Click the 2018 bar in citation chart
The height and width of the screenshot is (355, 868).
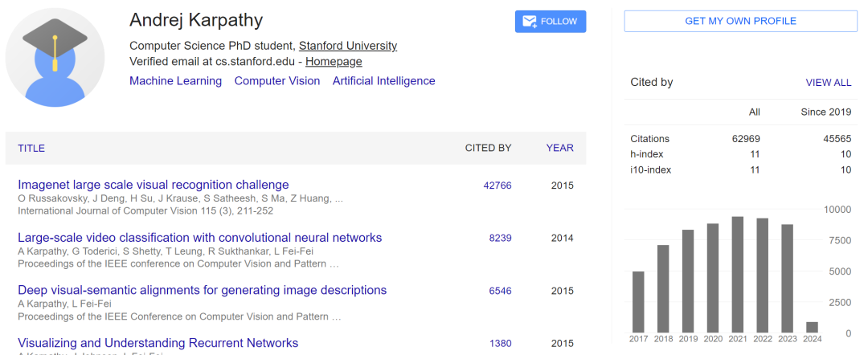[x=663, y=288]
